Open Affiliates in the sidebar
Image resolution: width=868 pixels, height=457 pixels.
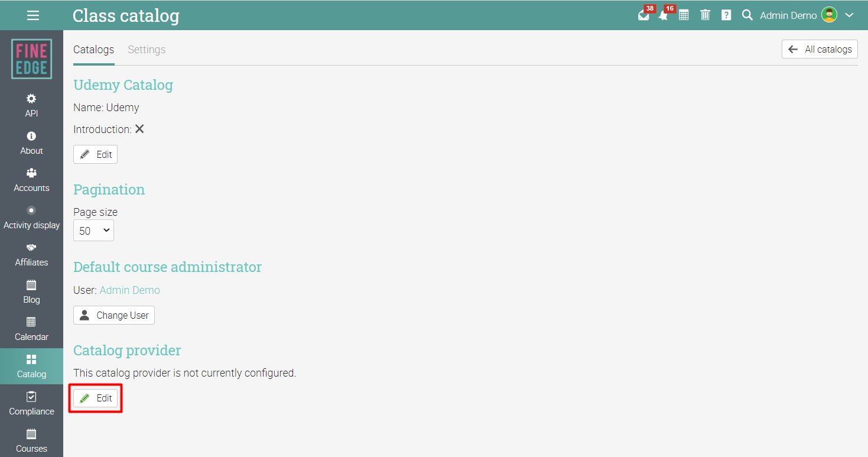click(31, 255)
